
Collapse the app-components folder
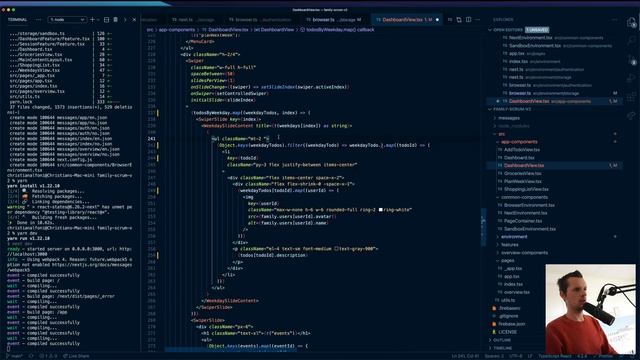click(517, 142)
